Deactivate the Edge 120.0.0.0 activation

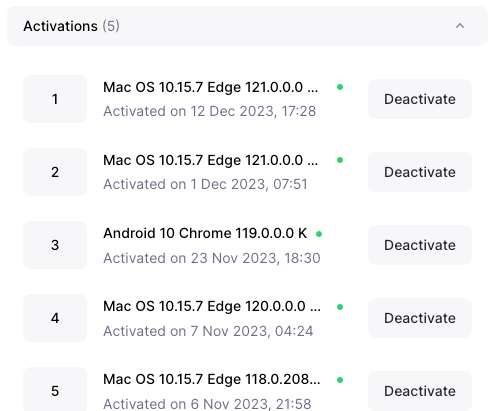click(420, 318)
